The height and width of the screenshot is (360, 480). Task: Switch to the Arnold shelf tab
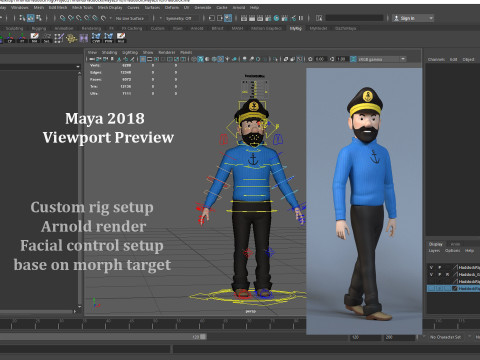(197, 28)
